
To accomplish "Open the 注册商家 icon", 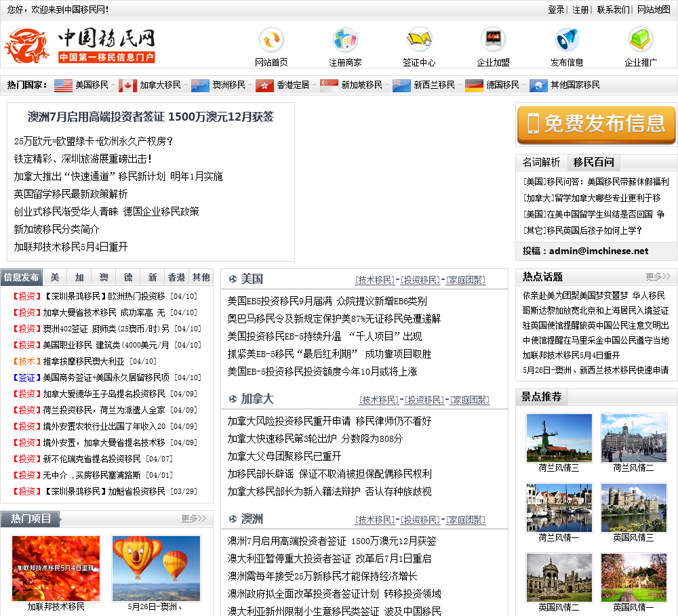I will [345, 40].
